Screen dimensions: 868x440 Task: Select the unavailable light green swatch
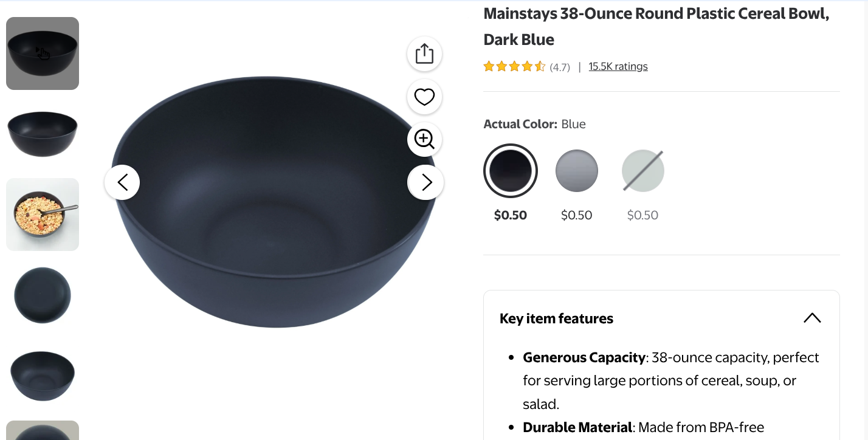(642, 171)
